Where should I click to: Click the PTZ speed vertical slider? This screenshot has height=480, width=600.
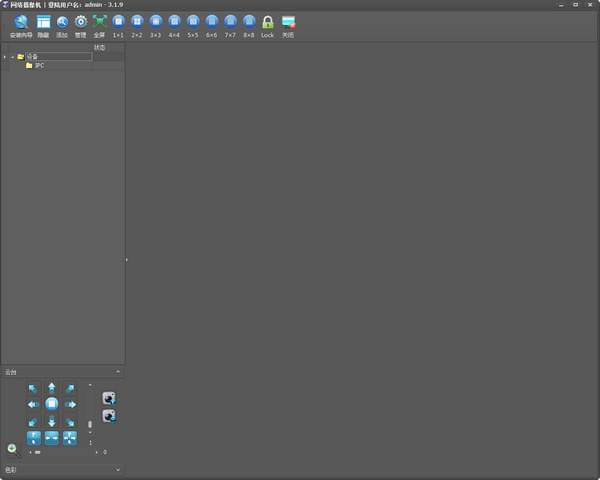(x=90, y=424)
